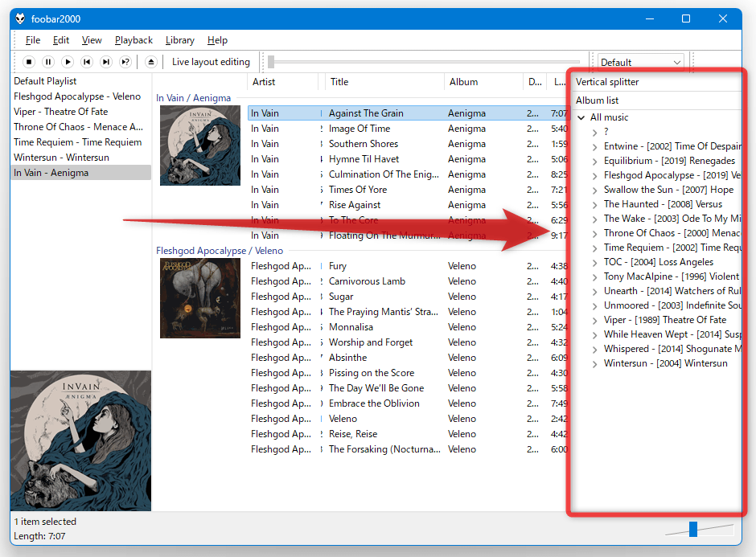756x557 pixels.
Task: Click the In Vain / Aenigma group header
Action: 193,98
